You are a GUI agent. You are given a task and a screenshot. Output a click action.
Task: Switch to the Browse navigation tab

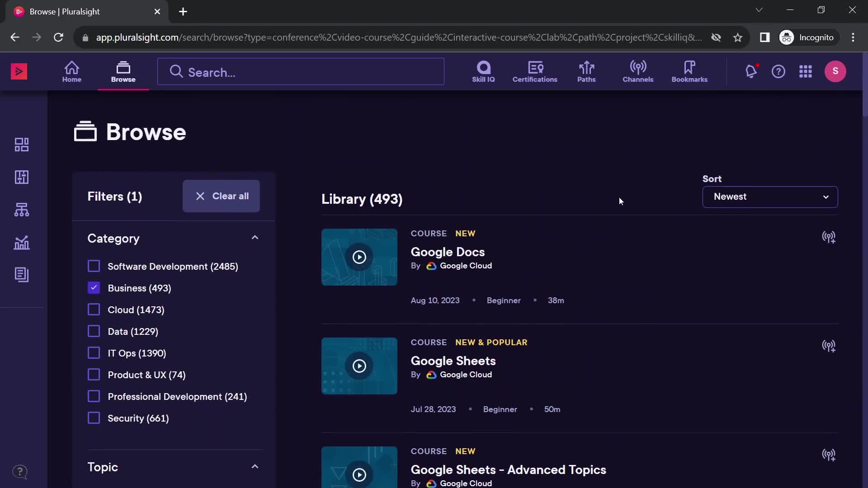(123, 71)
